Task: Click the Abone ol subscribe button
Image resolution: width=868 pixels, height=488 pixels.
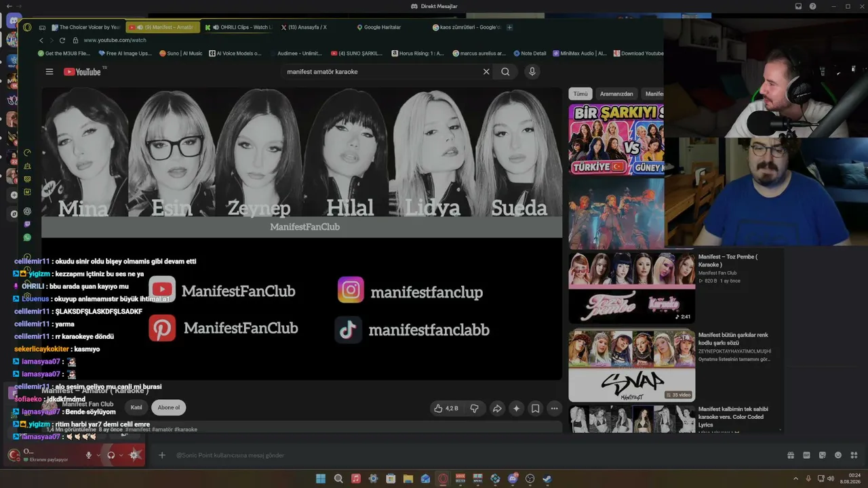Action: [x=169, y=407]
